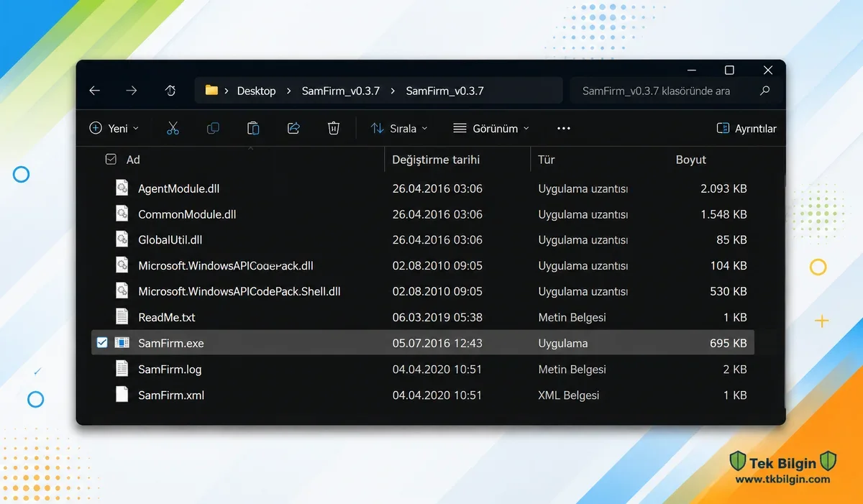Screen dimensions: 863x504
Task: Click the Delete trash icon
Action: (x=334, y=128)
